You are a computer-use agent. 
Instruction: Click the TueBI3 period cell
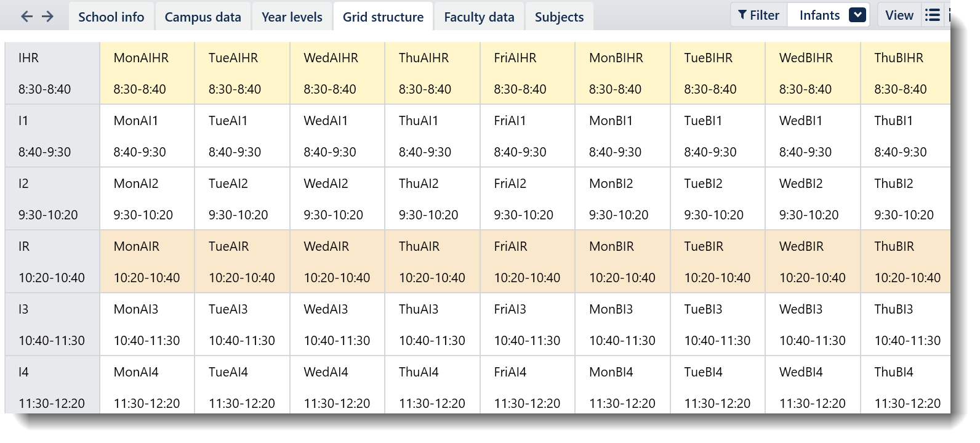click(x=718, y=325)
